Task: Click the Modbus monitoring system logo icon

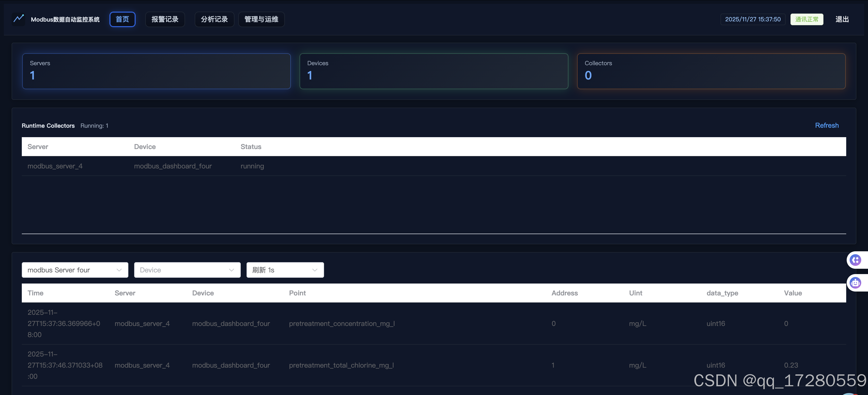Action: [19, 18]
